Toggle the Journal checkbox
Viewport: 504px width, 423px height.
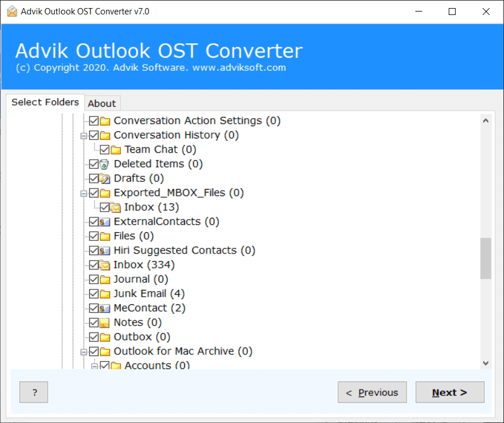94,280
